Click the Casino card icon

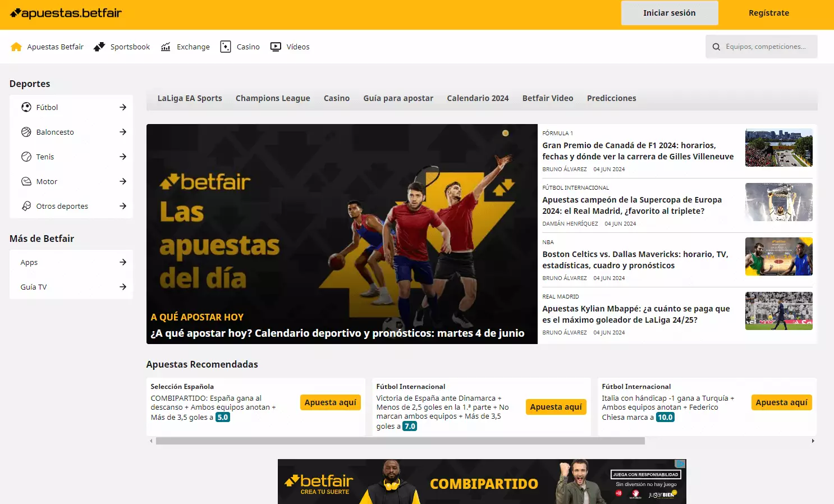(226, 47)
